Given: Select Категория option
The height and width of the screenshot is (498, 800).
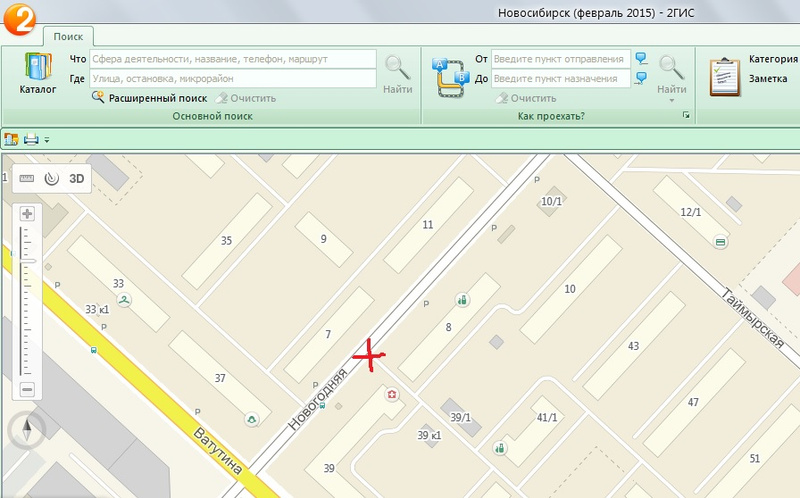Looking at the screenshot, I should click(x=773, y=59).
